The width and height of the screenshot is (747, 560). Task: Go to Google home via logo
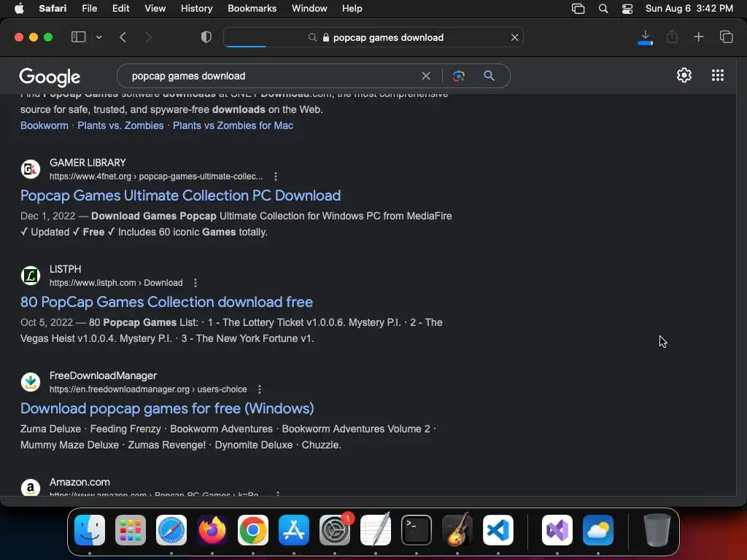pos(50,77)
